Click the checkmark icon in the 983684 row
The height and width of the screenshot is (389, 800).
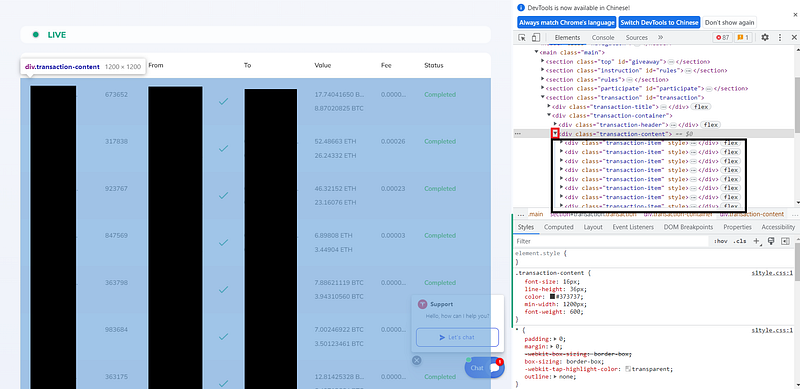223,337
